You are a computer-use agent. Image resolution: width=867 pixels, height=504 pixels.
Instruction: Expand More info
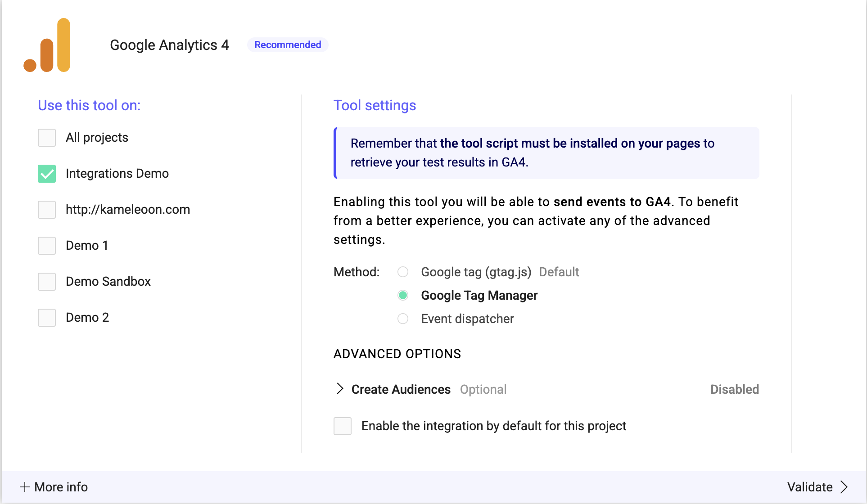[61, 487]
